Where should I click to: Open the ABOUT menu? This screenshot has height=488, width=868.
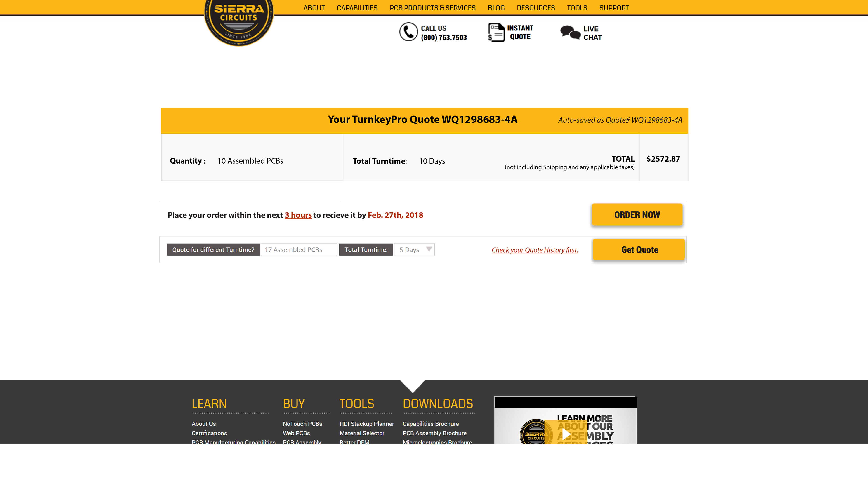(x=314, y=8)
